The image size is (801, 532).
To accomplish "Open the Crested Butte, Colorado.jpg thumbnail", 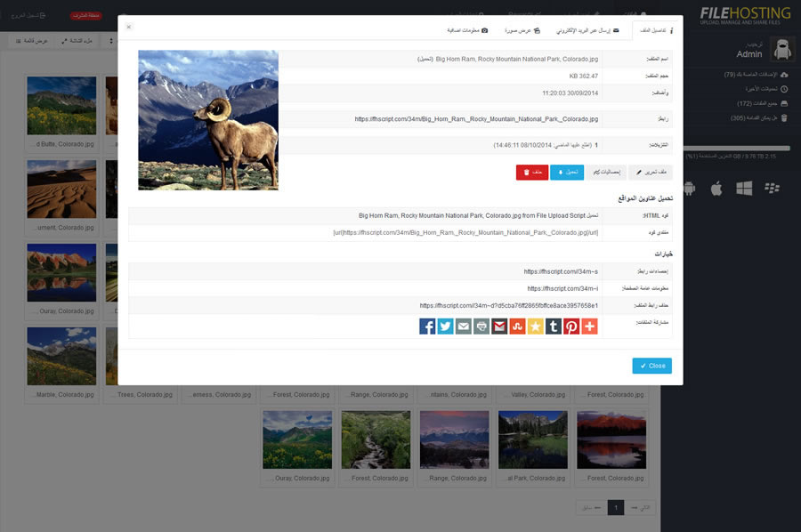I will [61, 106].
